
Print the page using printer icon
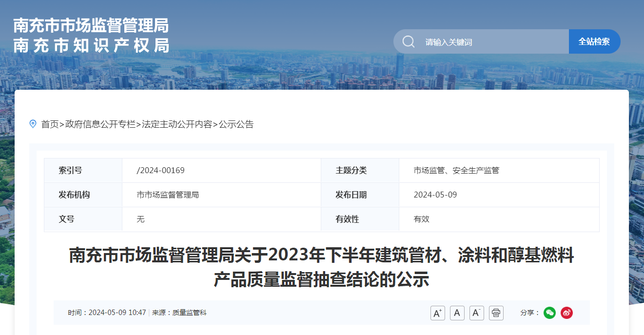pos(496,313)
